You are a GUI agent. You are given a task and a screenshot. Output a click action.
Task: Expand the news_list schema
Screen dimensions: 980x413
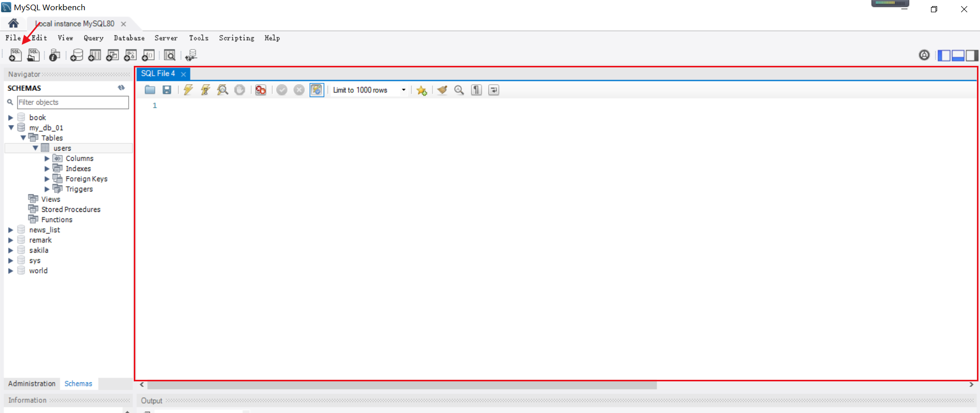click(x=11, y=230)
